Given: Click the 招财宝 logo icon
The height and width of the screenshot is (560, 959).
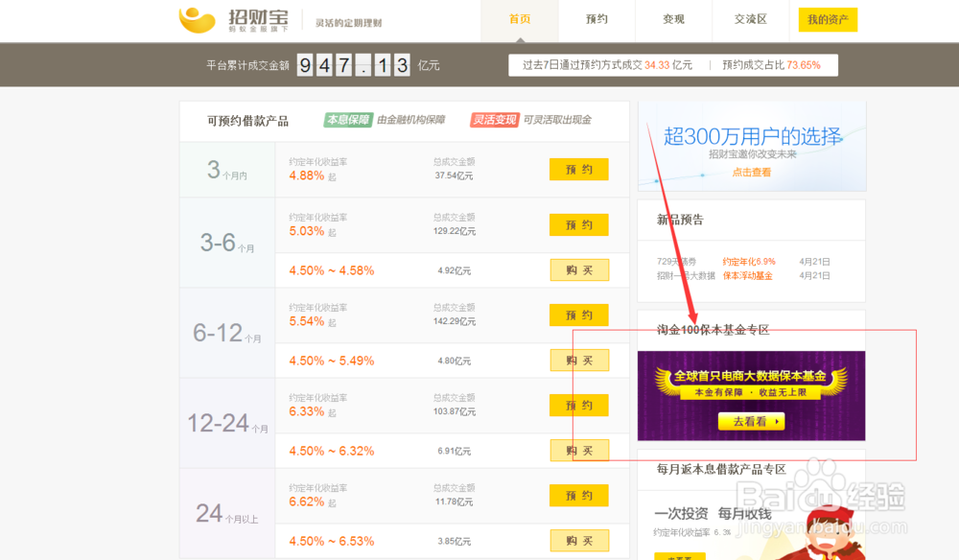Looking at the screenshot, I should [x=197, y=20].
